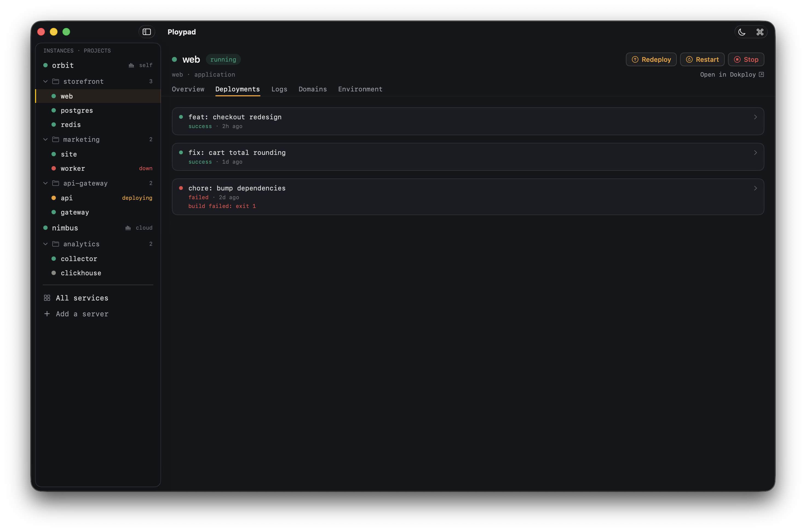Click the Redeploy up-arrow icon

(635, 59)
